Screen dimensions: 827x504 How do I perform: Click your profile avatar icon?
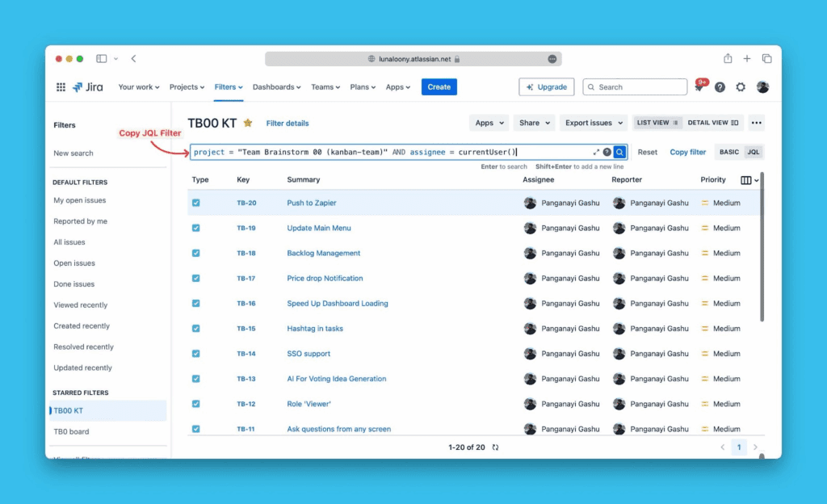point(762,86)
